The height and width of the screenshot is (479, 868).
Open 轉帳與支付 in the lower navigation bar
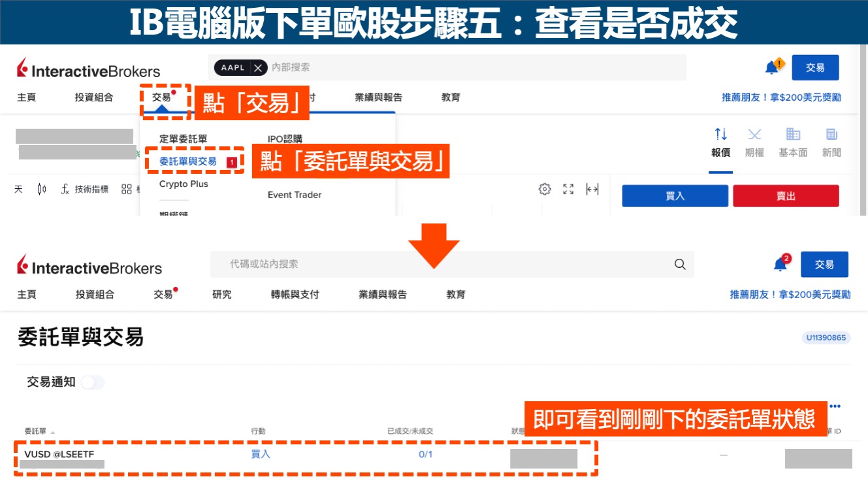[295, 295]
